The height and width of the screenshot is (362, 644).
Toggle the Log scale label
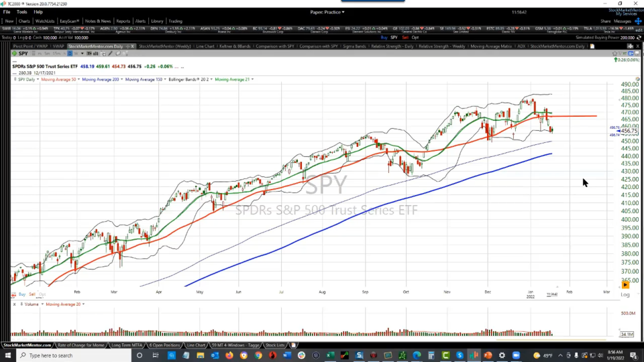tap(625, 294)
